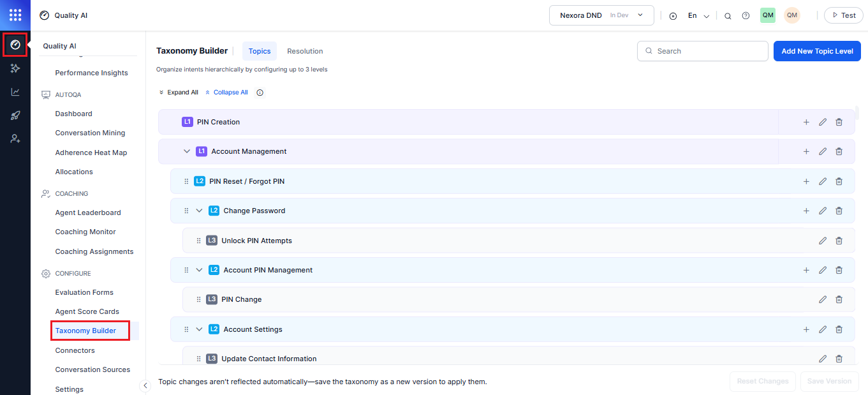Delete the PIN Change topic
Image resolution: width=868 pixels, height=395 pixels.
tap(839, 299)
